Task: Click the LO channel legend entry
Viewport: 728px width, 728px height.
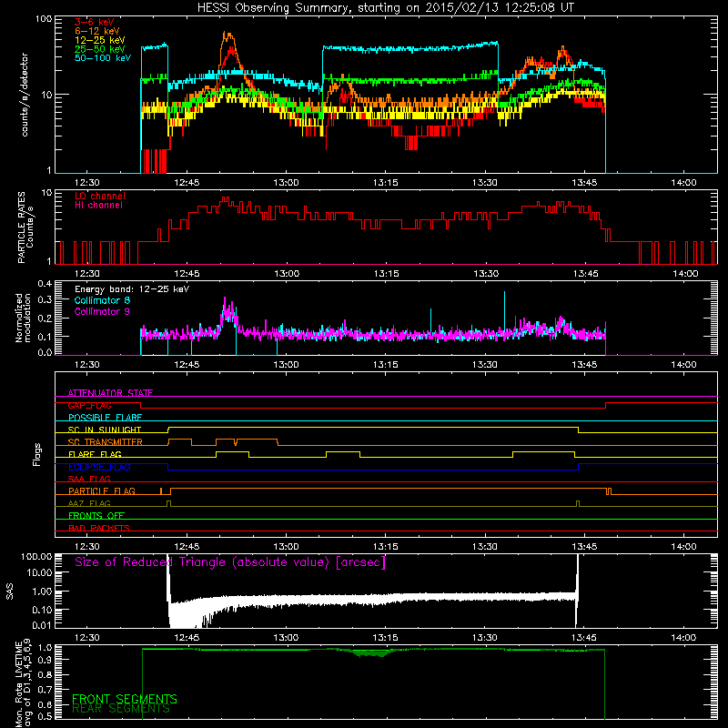Action: coord(100,196)
